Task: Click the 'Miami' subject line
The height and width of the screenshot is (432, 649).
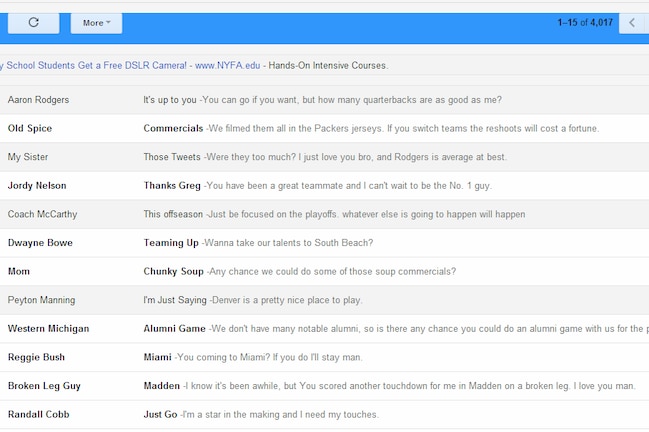Action: pos(157,357)
